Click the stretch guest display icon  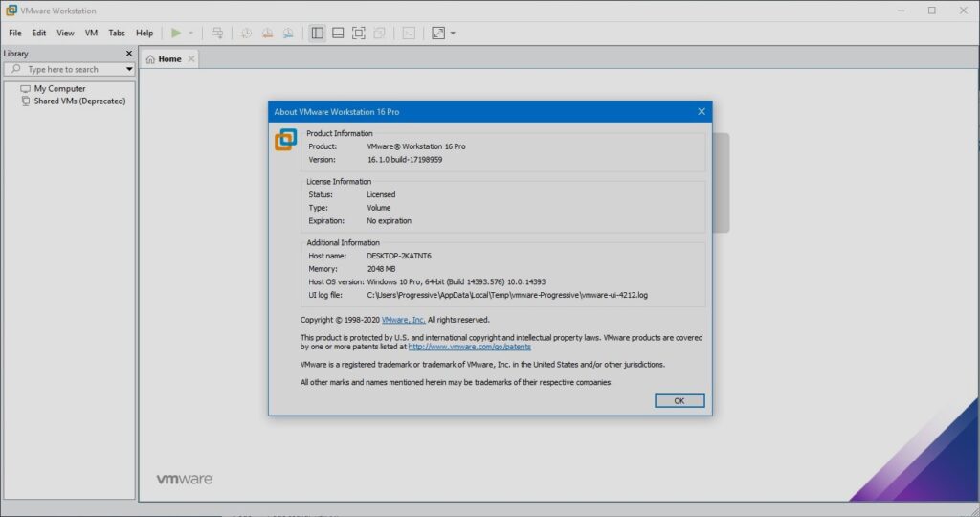[x=438, y=33]
